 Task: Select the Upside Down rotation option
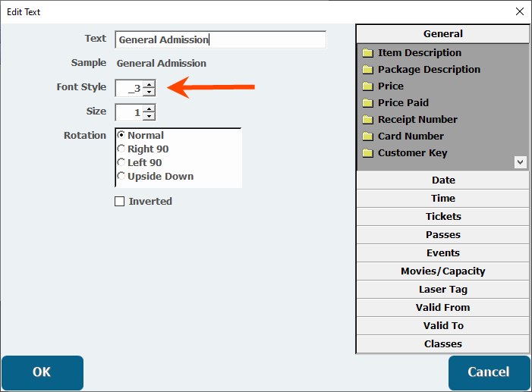[x=121, y=177]
